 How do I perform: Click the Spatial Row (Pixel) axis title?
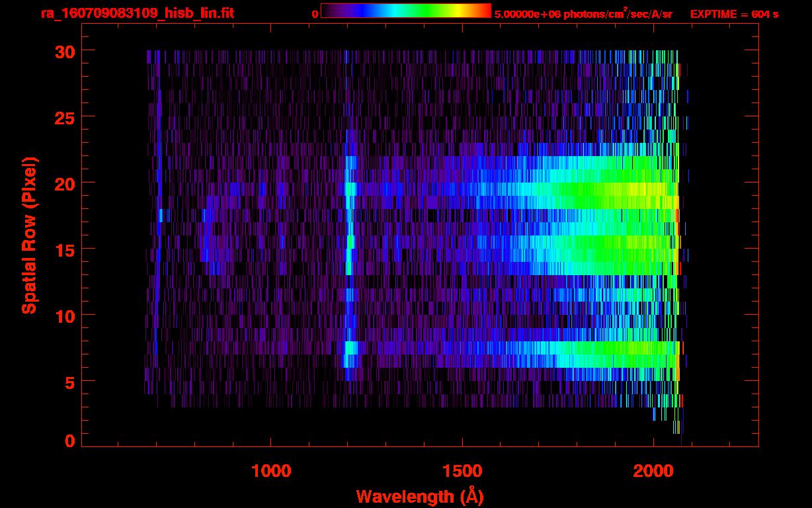pyautogui.click(x=29, y=235)
